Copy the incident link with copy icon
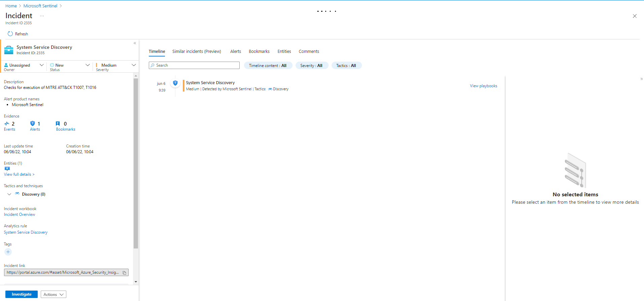Viewport: 644px width, 301px height. pos(124,273)
